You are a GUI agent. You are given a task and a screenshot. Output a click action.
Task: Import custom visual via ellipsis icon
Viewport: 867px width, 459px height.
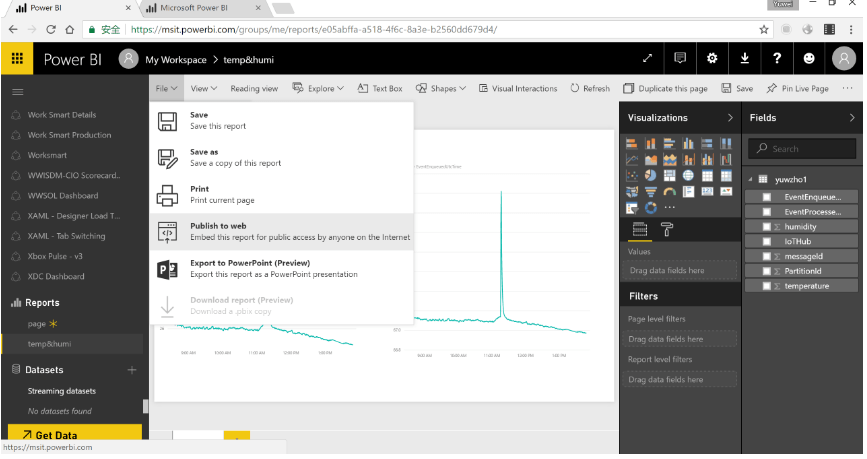(x=670, y=208)
